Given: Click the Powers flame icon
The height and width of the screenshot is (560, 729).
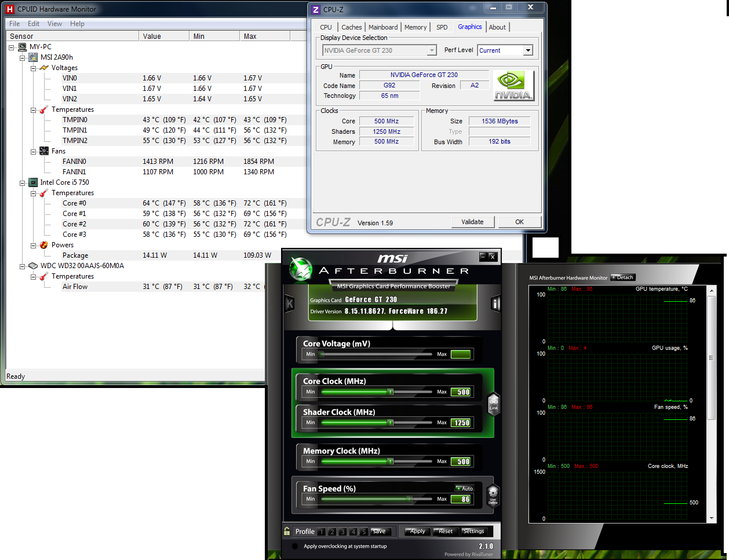Looking at the screenshot, I should point(44,245).
